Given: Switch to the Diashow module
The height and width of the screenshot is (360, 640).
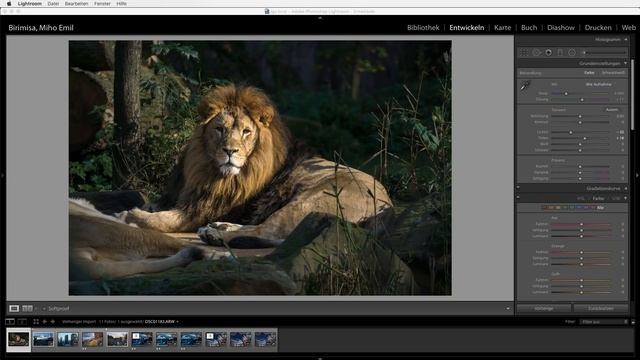Looking at the screenshot, I should tap(561, 27).
